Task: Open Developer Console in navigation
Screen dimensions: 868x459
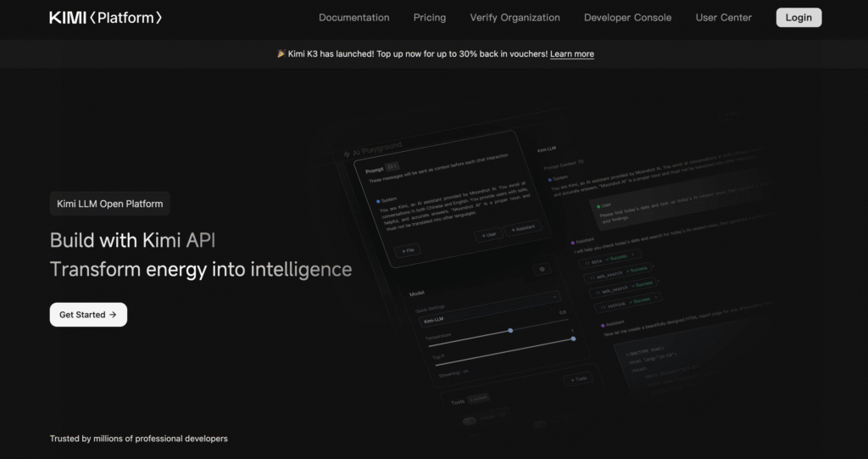Action: click(628, 18)
